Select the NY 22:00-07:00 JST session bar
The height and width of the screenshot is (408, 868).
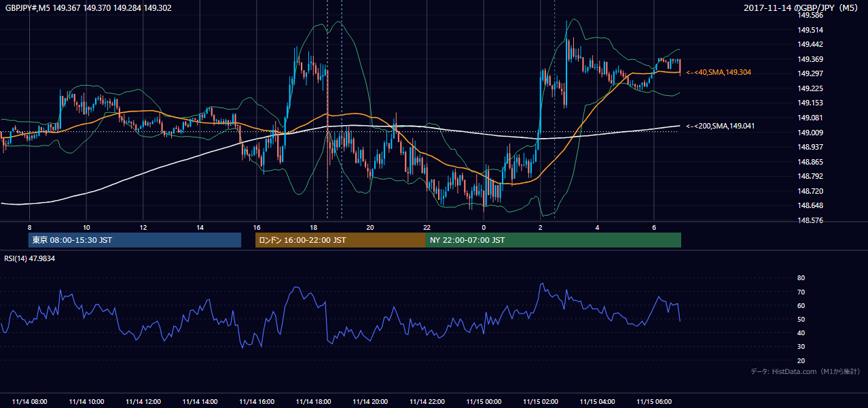click(x=554, y=240)
